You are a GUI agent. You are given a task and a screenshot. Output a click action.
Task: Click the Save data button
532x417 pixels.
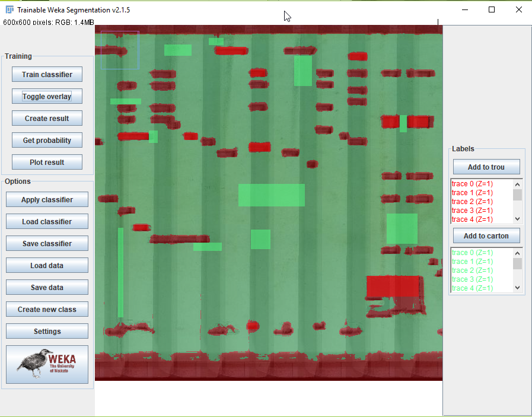pyautogui.click(x=47, y=288)
